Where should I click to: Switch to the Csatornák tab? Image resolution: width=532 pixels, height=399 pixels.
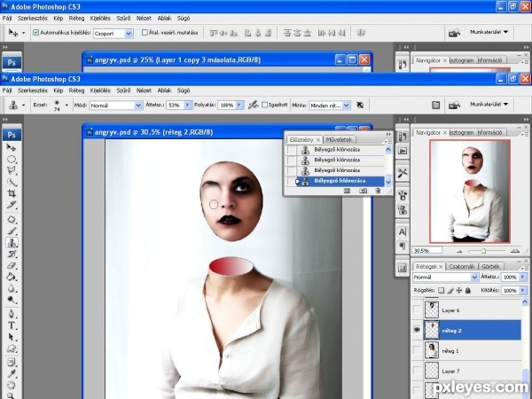[461, 266]
